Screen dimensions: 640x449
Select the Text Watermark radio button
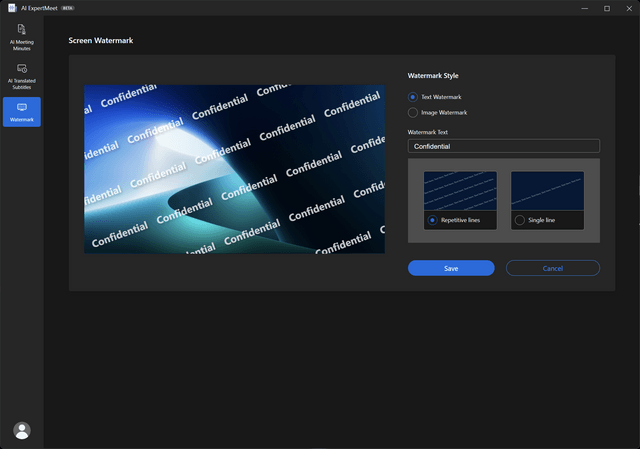coord(413,97)
